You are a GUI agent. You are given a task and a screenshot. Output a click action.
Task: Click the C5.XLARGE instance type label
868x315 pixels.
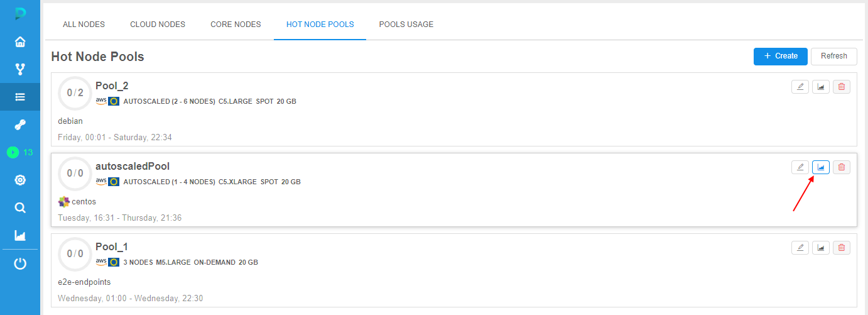tap(237, 182)
